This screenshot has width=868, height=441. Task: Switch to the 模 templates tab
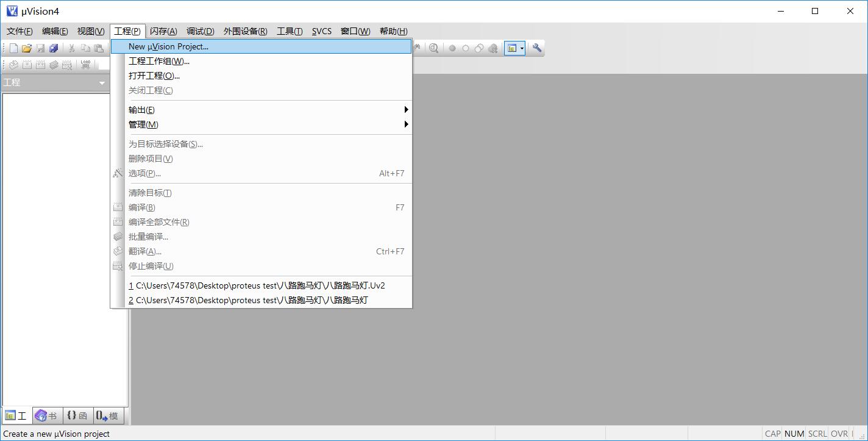(108, 416)
